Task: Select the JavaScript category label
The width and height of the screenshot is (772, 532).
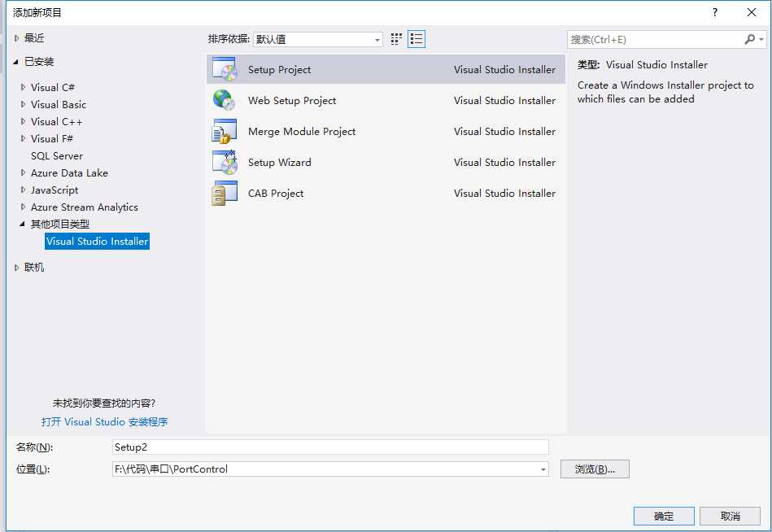Action: point(55,190)
